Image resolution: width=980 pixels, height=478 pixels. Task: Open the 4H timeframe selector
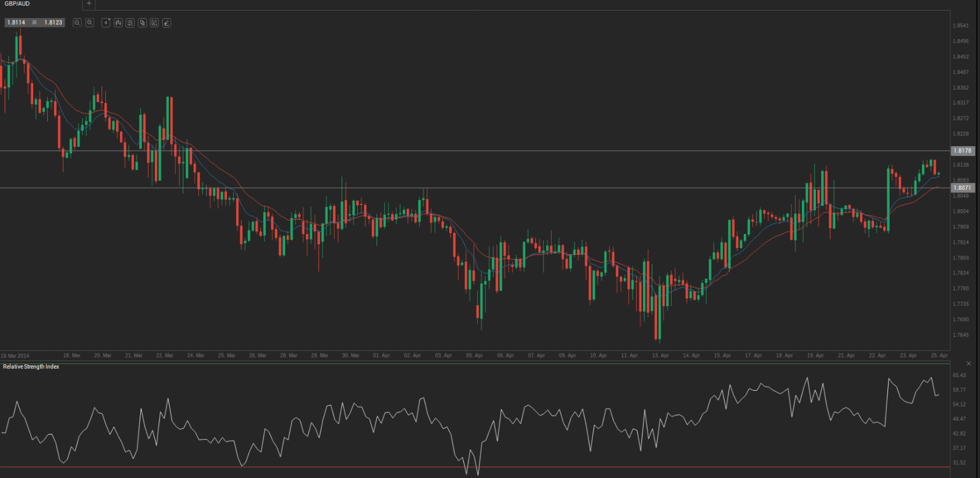tap(106, 23)
